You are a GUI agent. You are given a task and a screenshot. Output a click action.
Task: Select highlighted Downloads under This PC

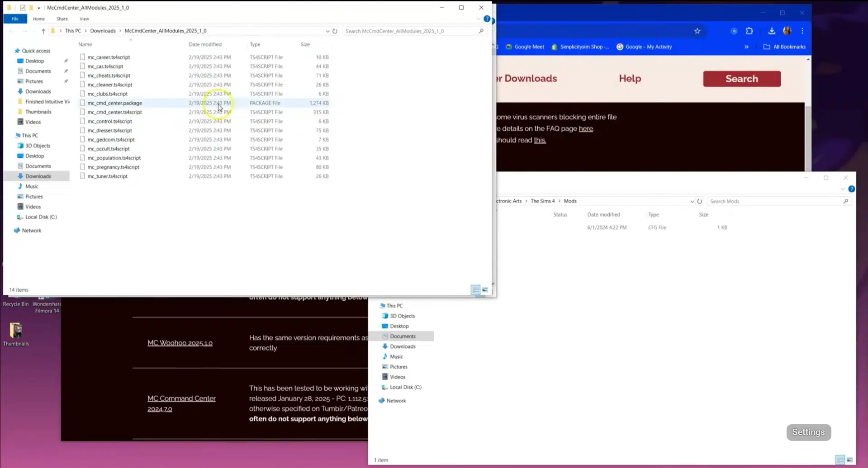click(38, 176)
